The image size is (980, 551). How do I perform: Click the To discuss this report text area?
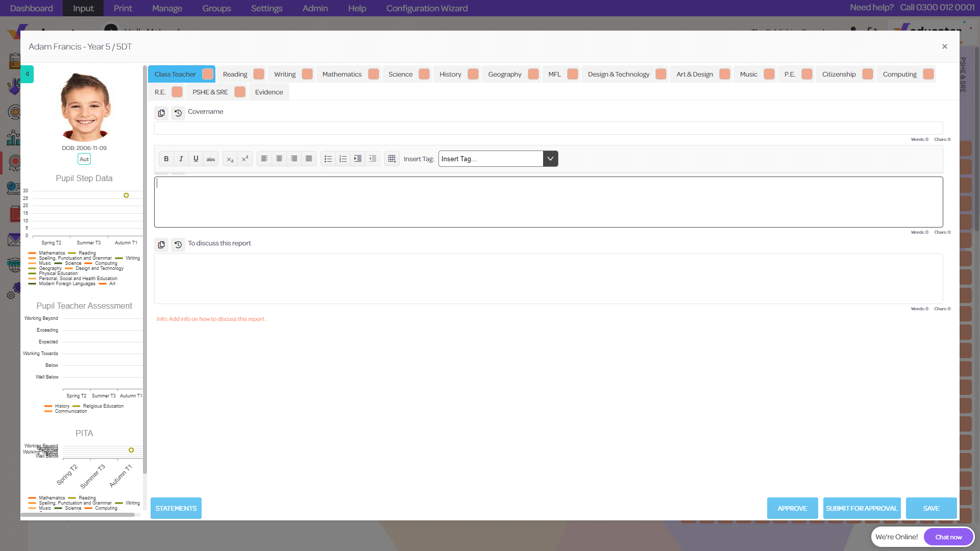(x=548, y=279)
